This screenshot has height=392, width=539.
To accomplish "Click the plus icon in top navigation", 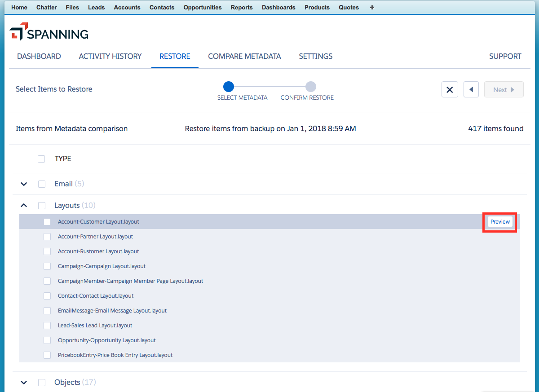I will point(372,7).
